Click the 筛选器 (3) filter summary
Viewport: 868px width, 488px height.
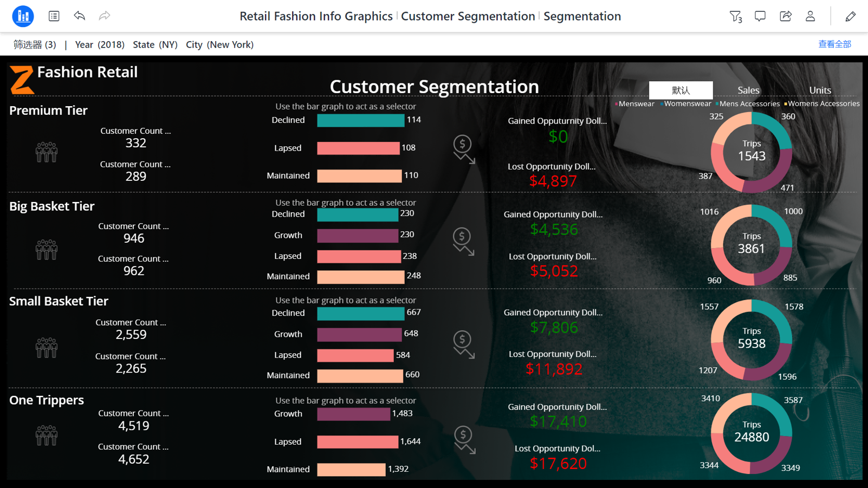tap(35, 44)
